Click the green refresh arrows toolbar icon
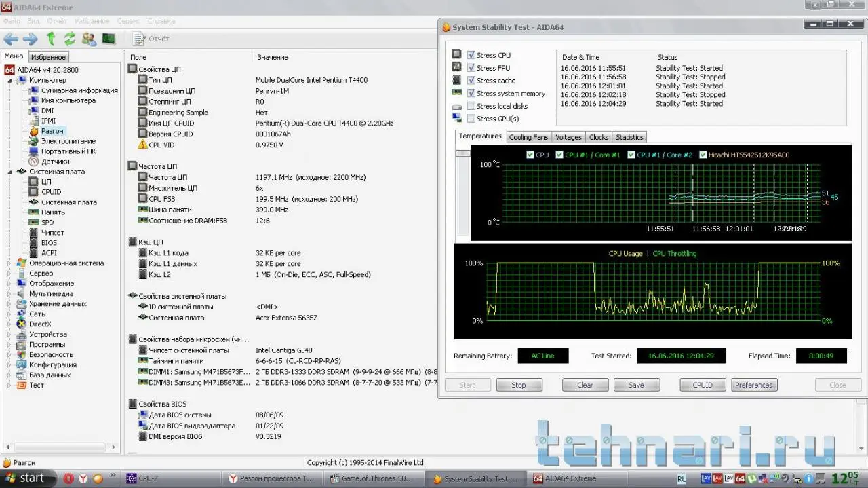This screenshot has height=488, width=868. pyautogui.click(x=69, y=39)
